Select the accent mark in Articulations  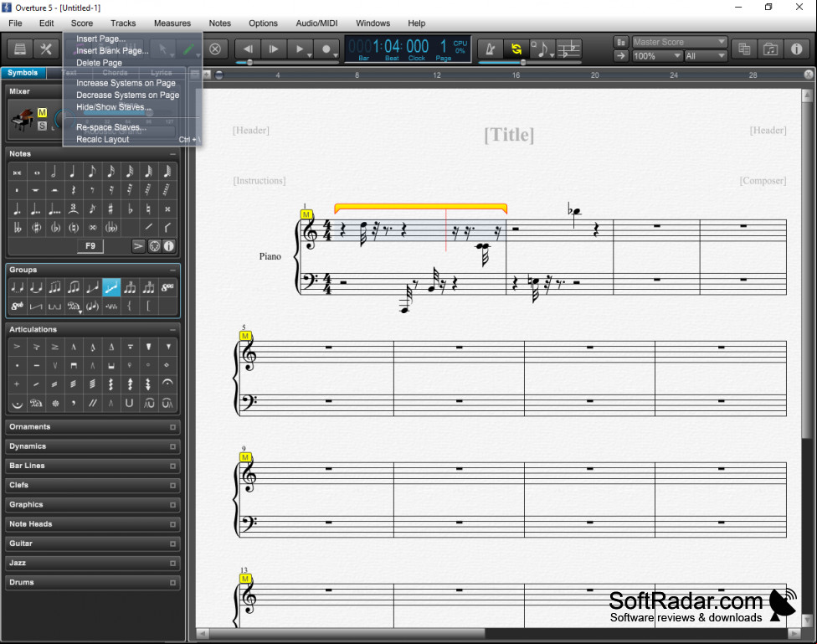pos(18,346)
